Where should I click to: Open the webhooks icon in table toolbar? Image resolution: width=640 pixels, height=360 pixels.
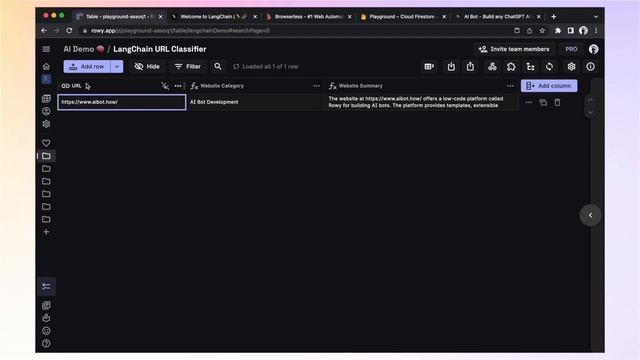[492, 67]
